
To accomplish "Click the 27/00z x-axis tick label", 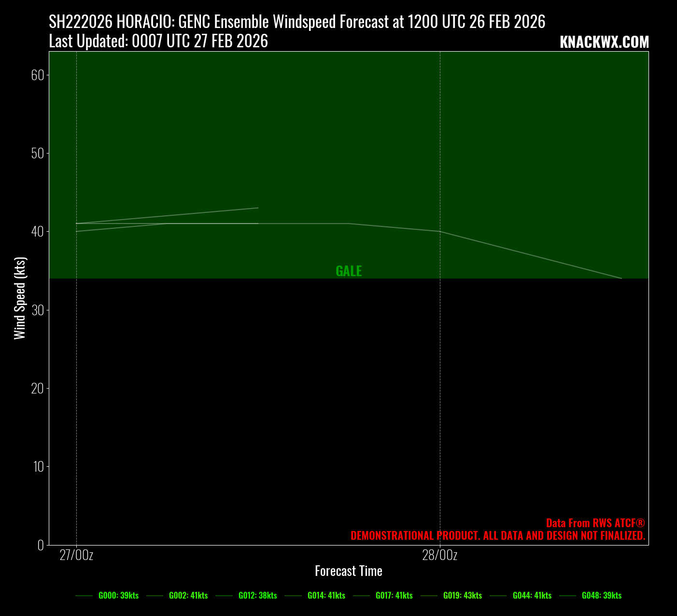I will point(76,556).
